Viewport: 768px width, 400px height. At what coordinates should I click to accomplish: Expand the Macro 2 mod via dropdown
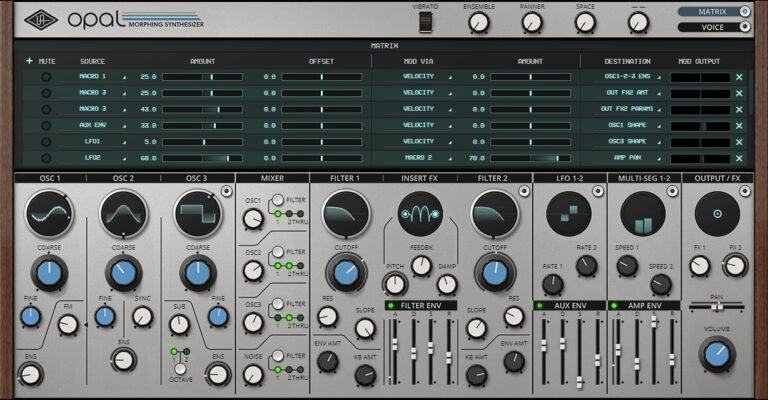[x=425, y=158]
